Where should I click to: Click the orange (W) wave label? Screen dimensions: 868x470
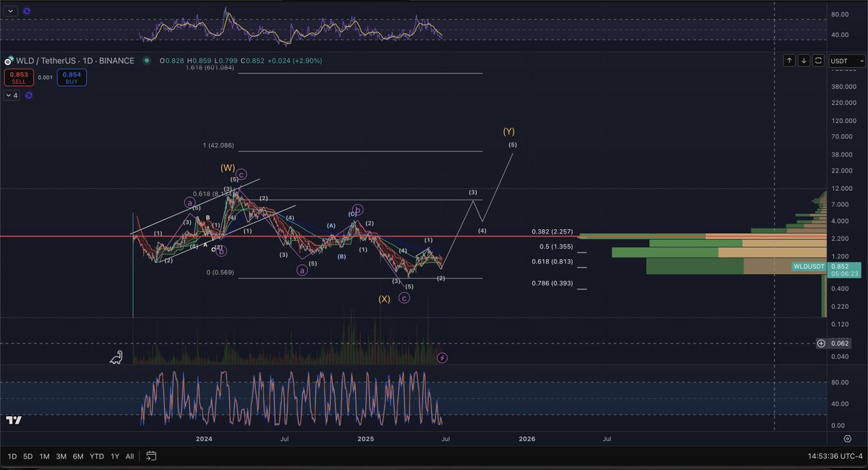pyautogui.click(x=228, y=167)
